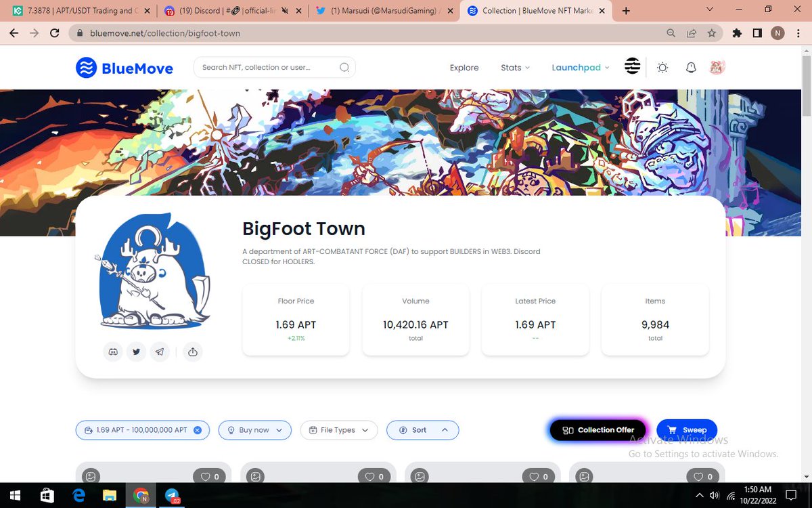
Task: Bookmark this page with the star icon
Action: coord(711,33)
